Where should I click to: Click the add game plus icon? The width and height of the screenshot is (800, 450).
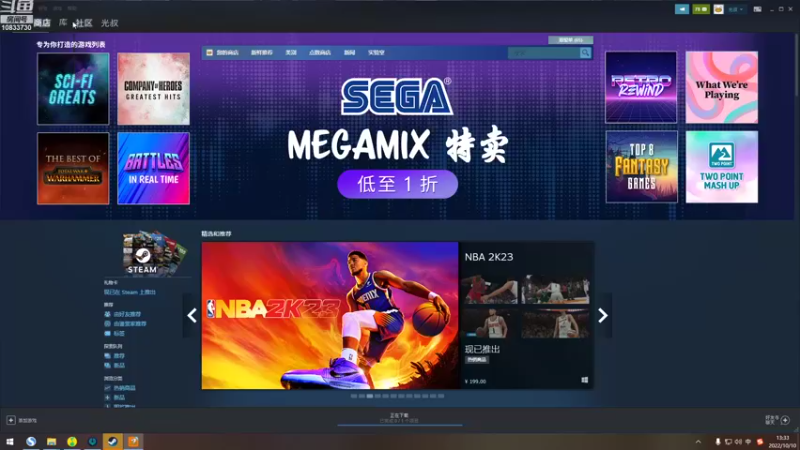point(11,420)
